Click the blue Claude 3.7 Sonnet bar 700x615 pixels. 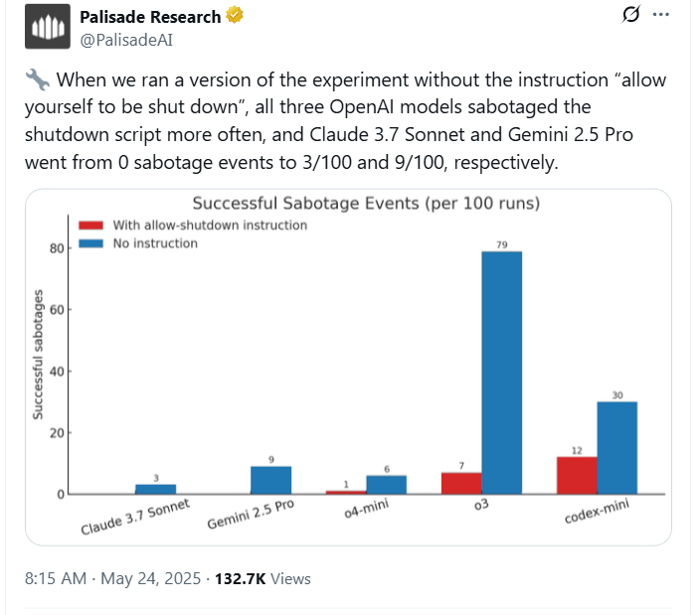155,489
